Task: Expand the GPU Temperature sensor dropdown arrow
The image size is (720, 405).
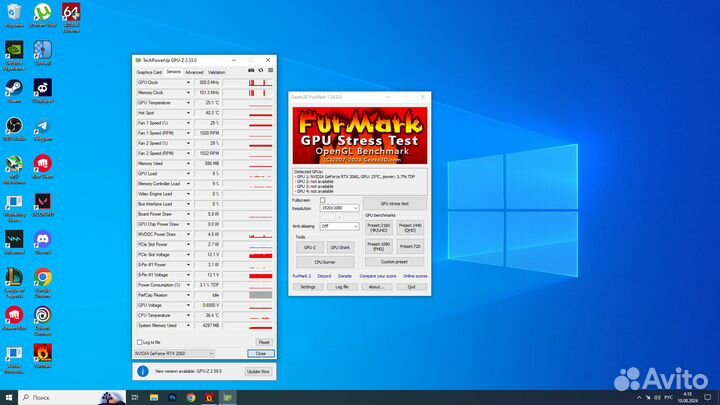Action: click(189, 102)
